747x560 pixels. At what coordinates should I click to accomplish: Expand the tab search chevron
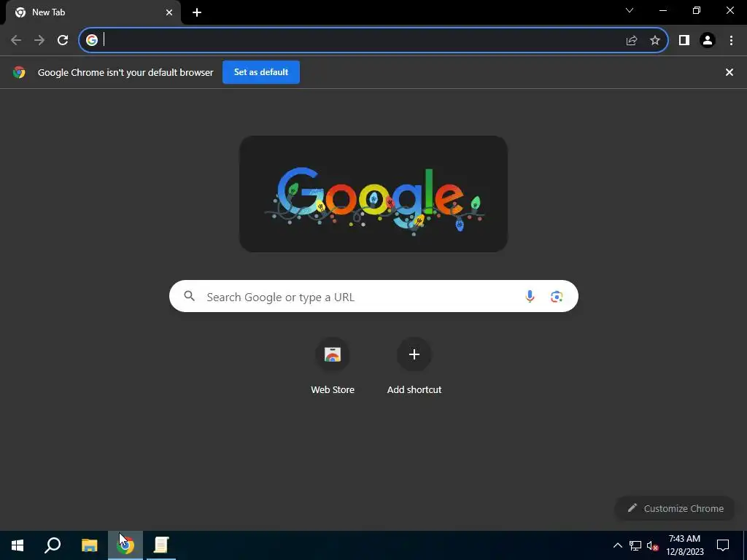click(630, 10)
